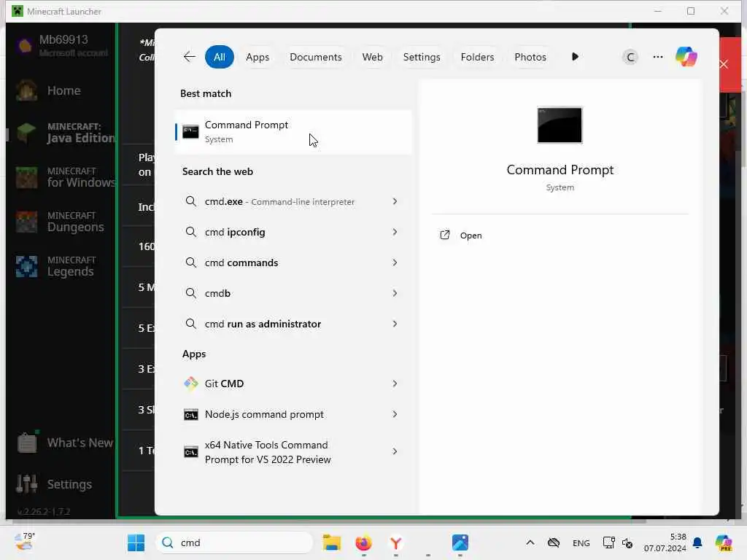This screenshot has height=560, width=747.
Task: Open the three-dot options menu
Action: click(658, 57)
